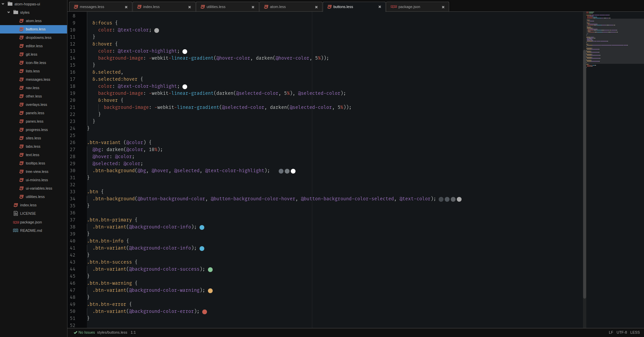This screenshot has width=644, height=337.
Task: Open ui-mixins.less in tree view
Action: tap(34, 180)
